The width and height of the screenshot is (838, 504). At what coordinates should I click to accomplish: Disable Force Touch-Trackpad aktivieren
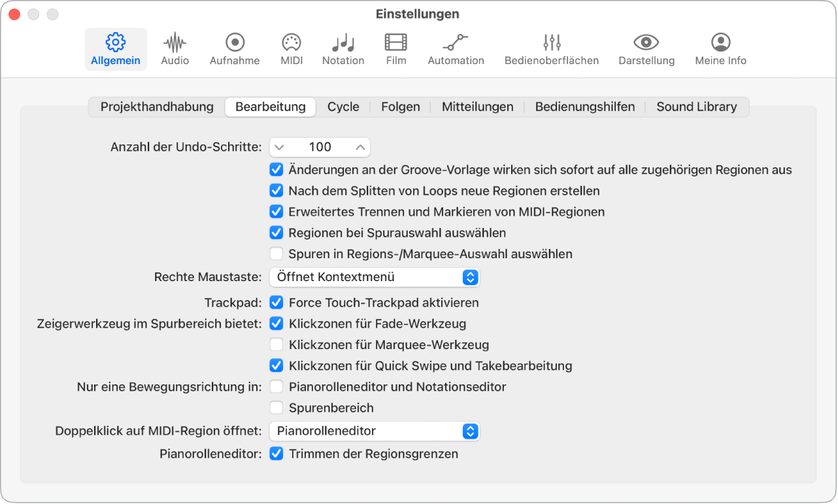[276, 303]
